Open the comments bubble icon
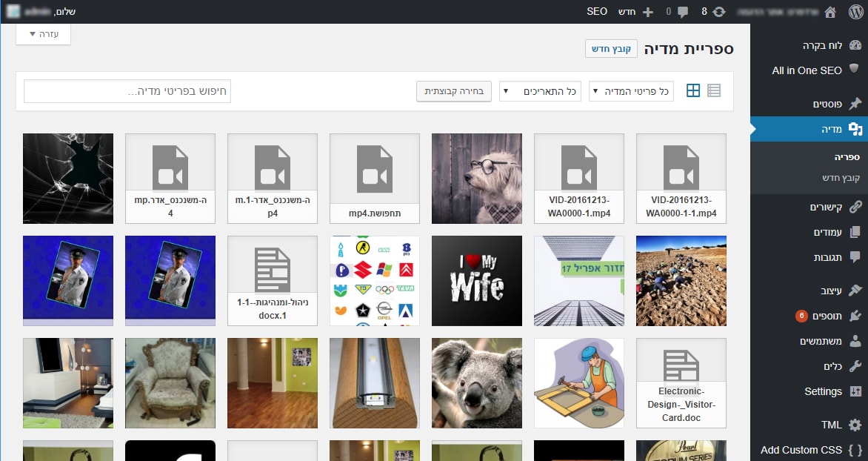 (683, 12)
